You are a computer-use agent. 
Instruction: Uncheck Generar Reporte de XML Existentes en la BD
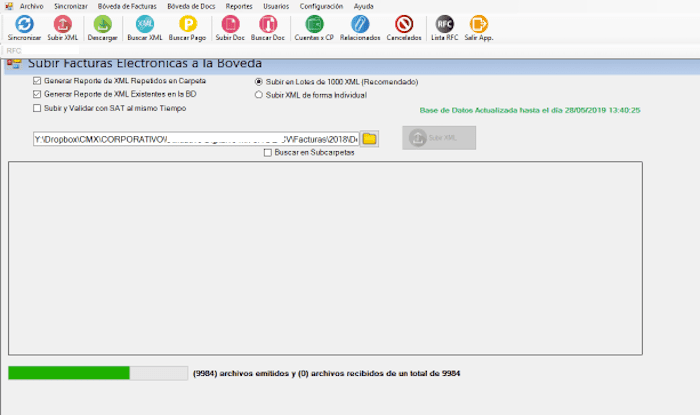point(37,94)
